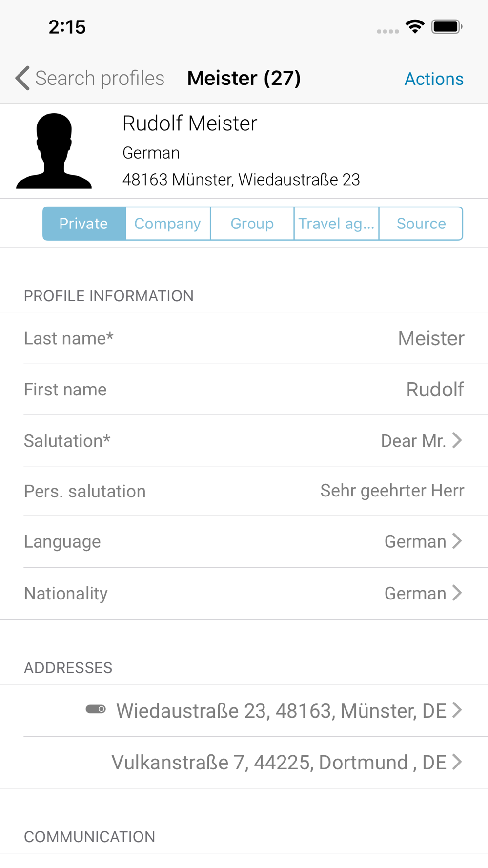Expand the Nationality selection chevron
The height and width of the screenshot is (868, 488).
pos(457,593)
